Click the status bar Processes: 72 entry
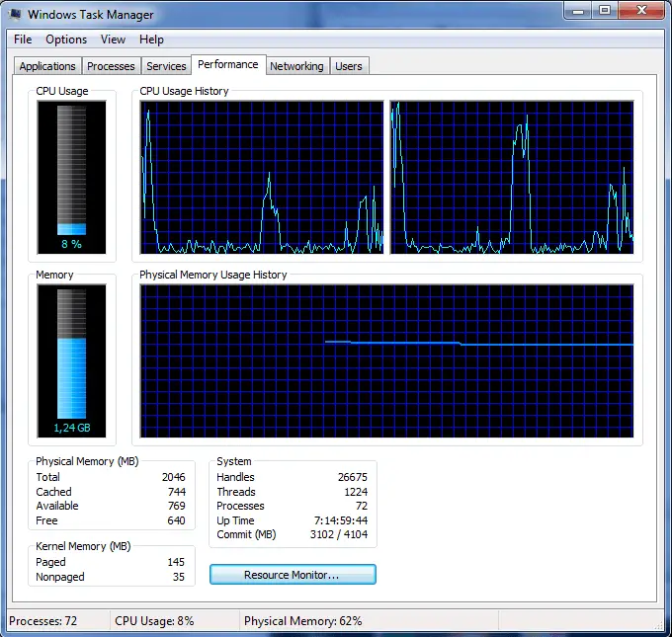Screen dimensions: 672x637 43,621
